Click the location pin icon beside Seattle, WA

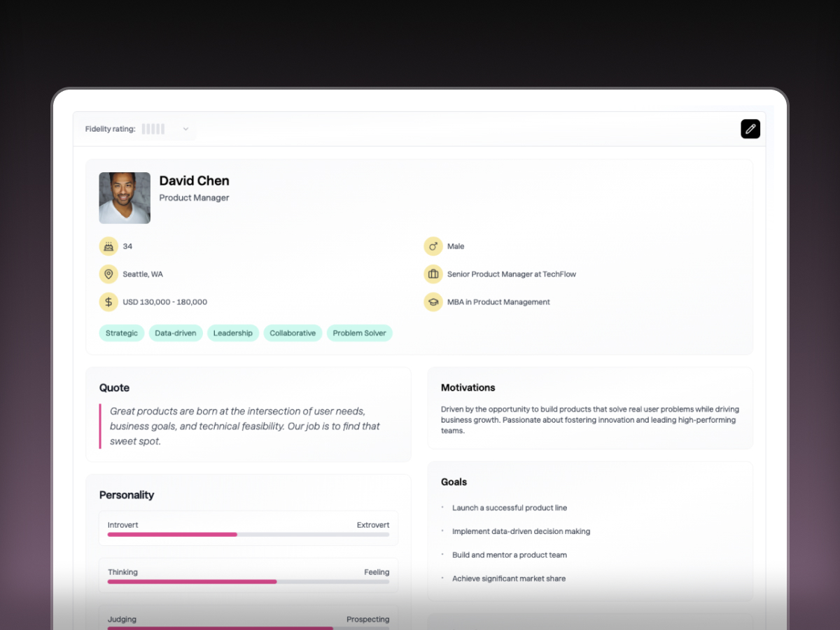tap(108, 274)
